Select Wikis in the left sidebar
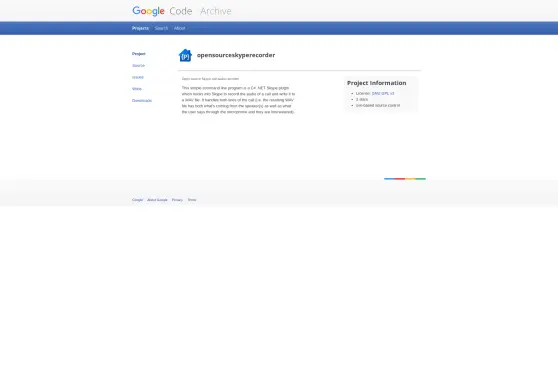The width and height of the screenshot is (558, 382). (x=137, y=89)
